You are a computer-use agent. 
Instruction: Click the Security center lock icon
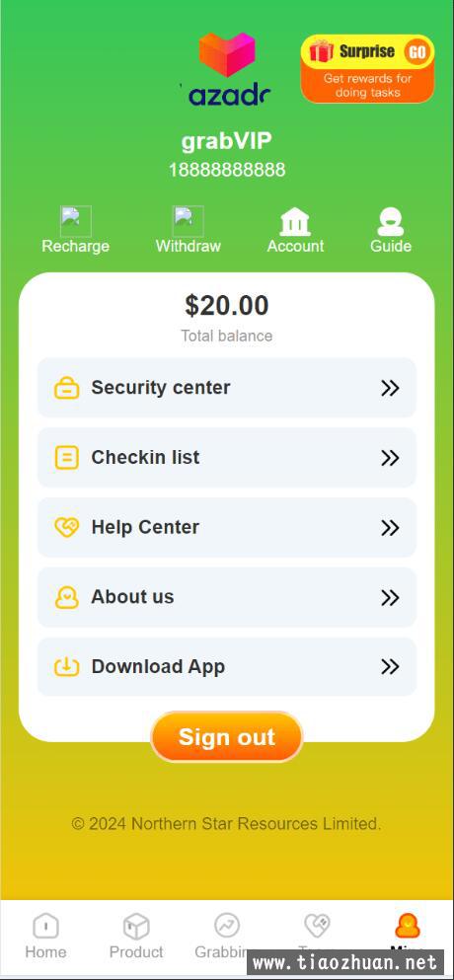(x=67, y=388)
